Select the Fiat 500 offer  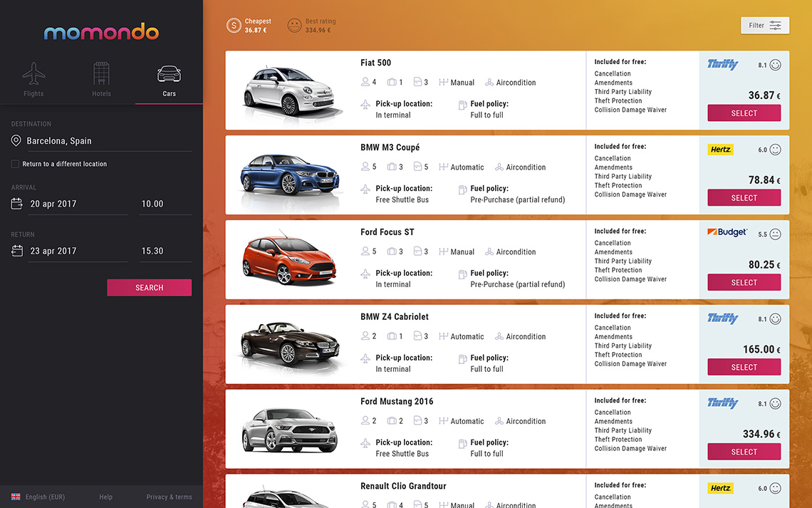(x=744, y=113)
